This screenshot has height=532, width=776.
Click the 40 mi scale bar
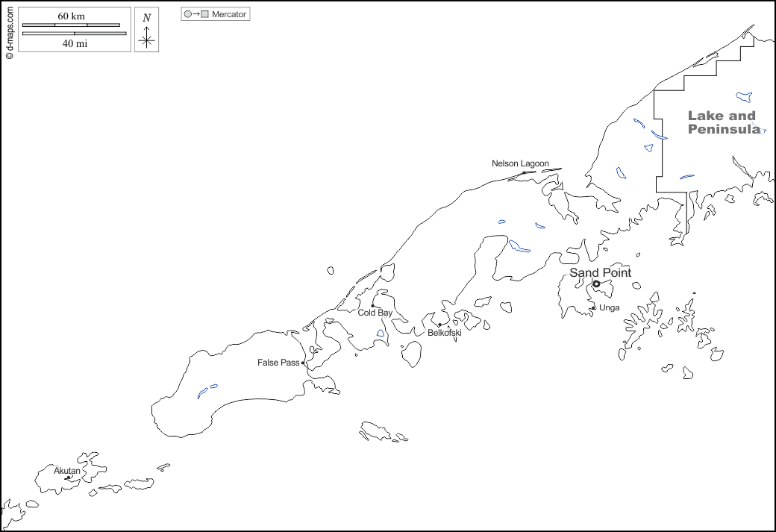point(74,34)
